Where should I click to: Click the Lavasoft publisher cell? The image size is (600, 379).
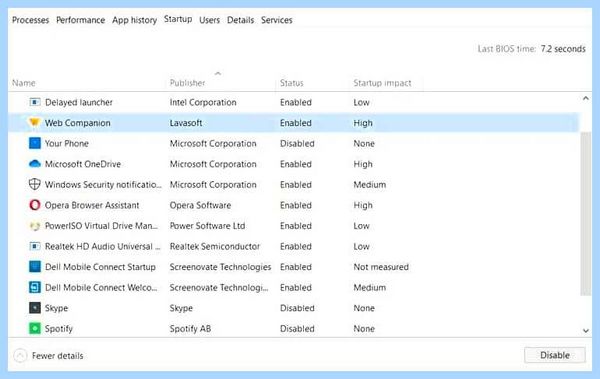click(186, 123)
